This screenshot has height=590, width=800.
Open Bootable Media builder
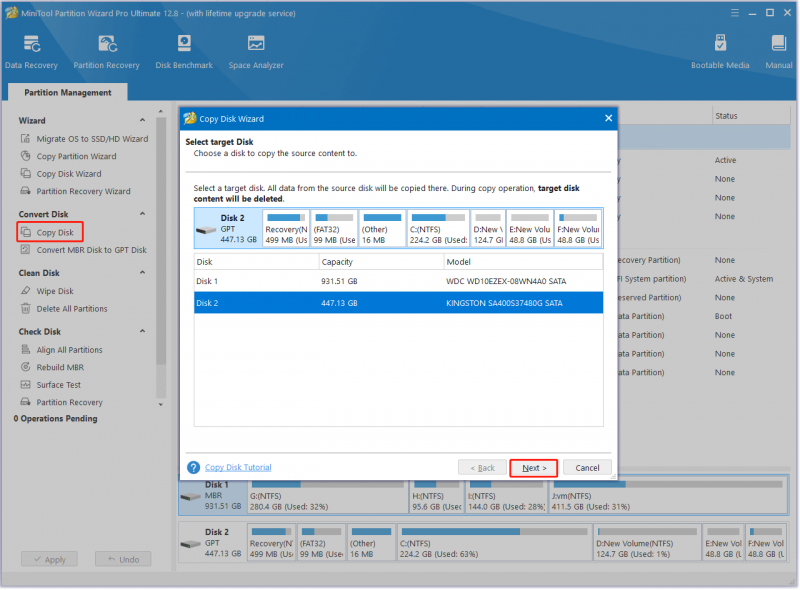click(x=720, y=52)
